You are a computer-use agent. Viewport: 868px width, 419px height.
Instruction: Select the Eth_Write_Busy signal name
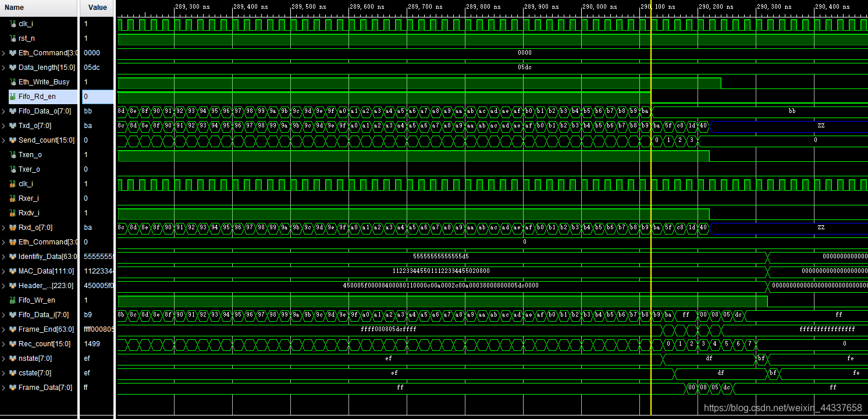(x=44, y=82)
